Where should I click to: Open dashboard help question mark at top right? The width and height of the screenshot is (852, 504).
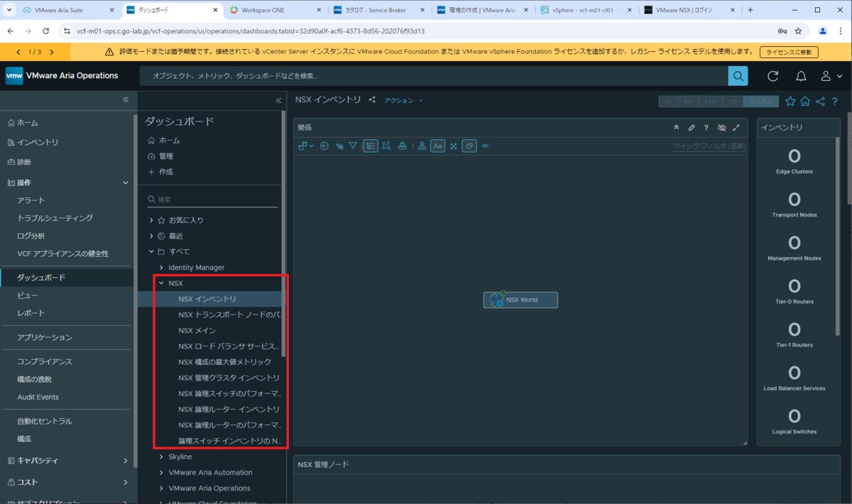(x=835, y=101)
